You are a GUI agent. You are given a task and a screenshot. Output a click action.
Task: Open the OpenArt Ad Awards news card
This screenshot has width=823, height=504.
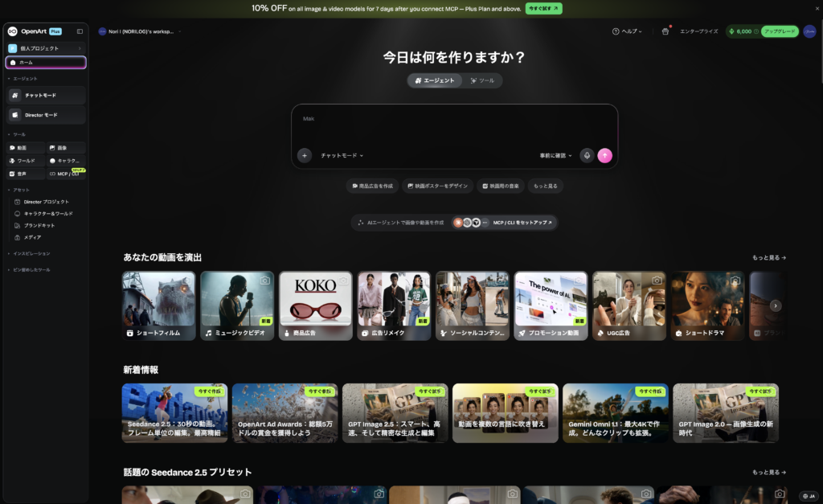[x=285, y=413]
